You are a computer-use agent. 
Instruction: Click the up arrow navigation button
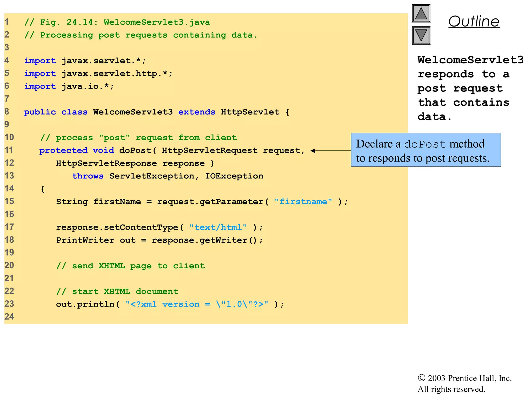point(421,14)
